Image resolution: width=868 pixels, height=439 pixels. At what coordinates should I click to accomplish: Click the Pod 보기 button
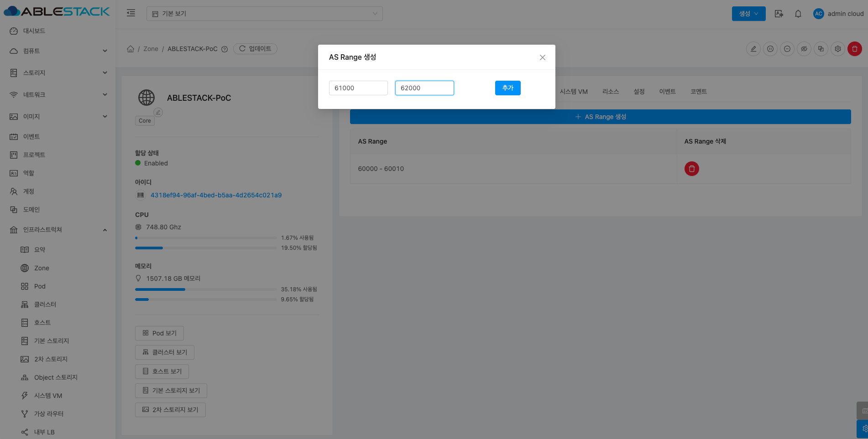[x=159, y=333]
